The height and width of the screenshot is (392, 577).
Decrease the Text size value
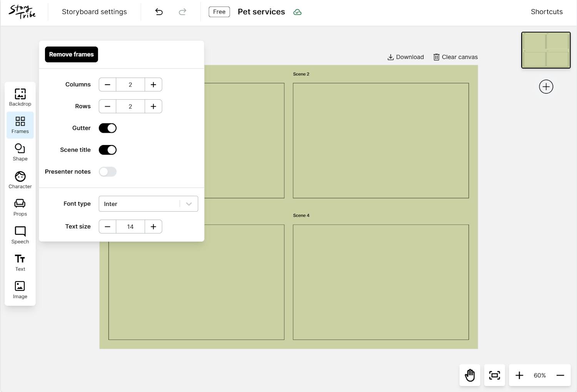[x=108, y=227]
